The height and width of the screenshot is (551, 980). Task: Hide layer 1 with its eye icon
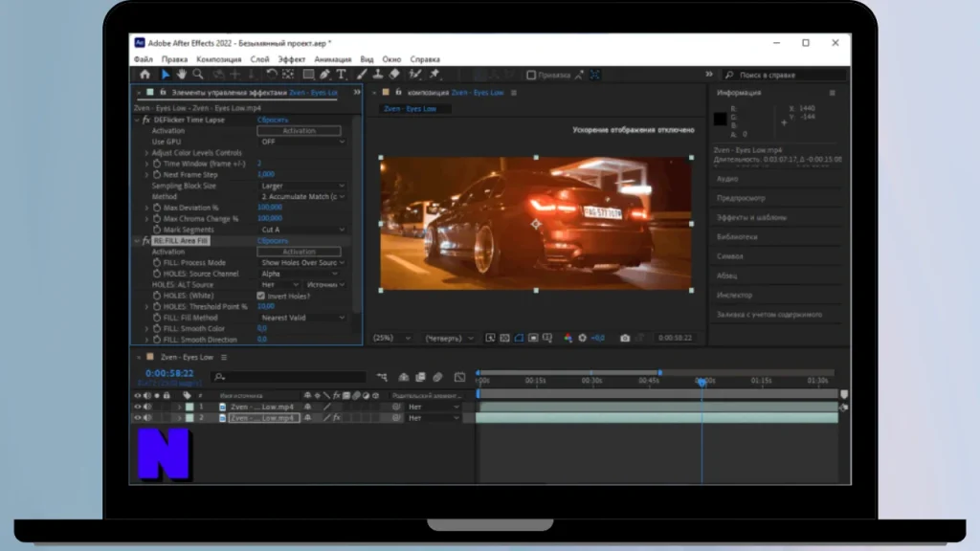tap(138, 407)
